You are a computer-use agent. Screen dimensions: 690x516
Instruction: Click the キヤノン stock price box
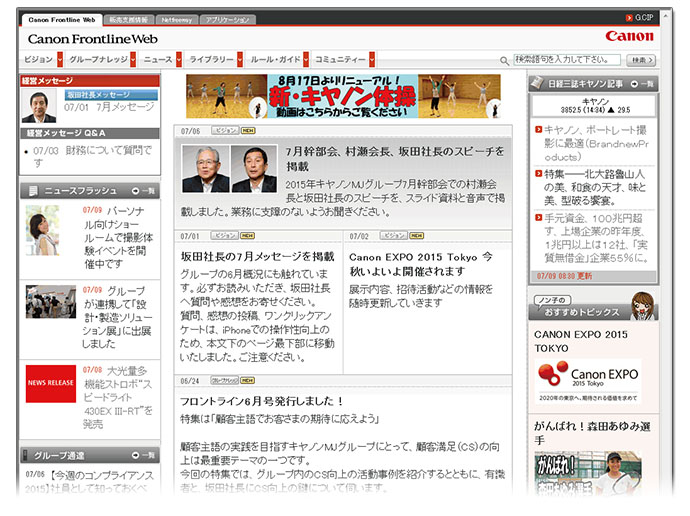594,106
